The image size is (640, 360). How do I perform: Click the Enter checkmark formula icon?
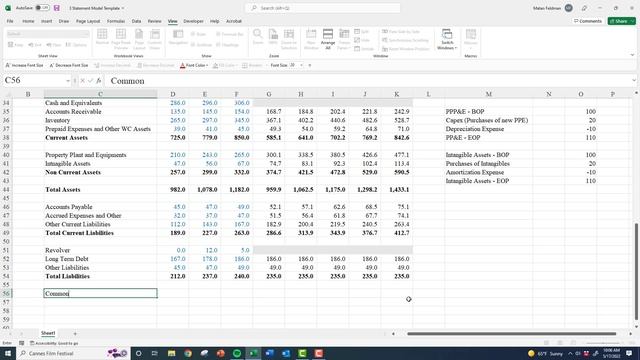point(91,81)
